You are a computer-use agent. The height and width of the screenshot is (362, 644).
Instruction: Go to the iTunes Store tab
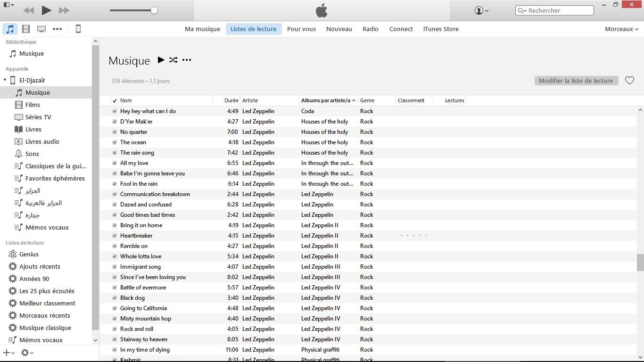tap(440, 29)
